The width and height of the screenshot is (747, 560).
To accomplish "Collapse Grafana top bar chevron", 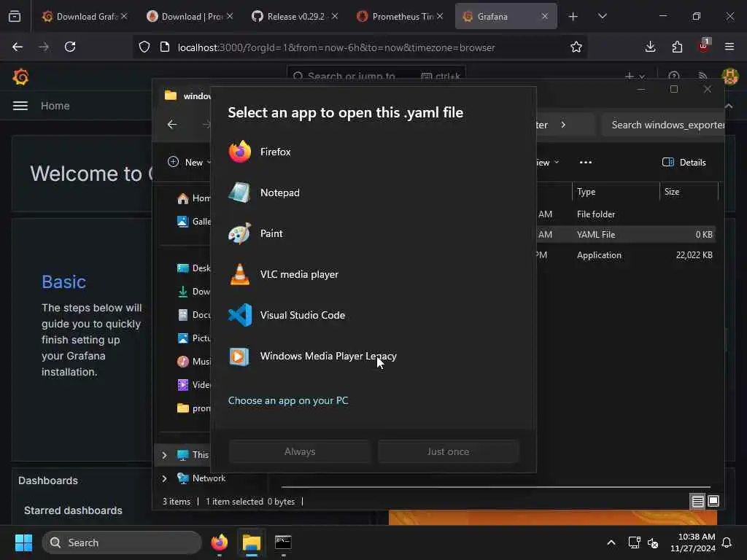I will [729, 106].
